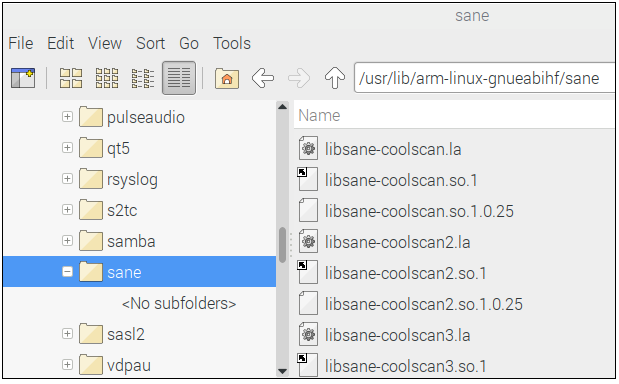Expand the pulseaudio tree node

pyautogui.click(x=67, y=116)
